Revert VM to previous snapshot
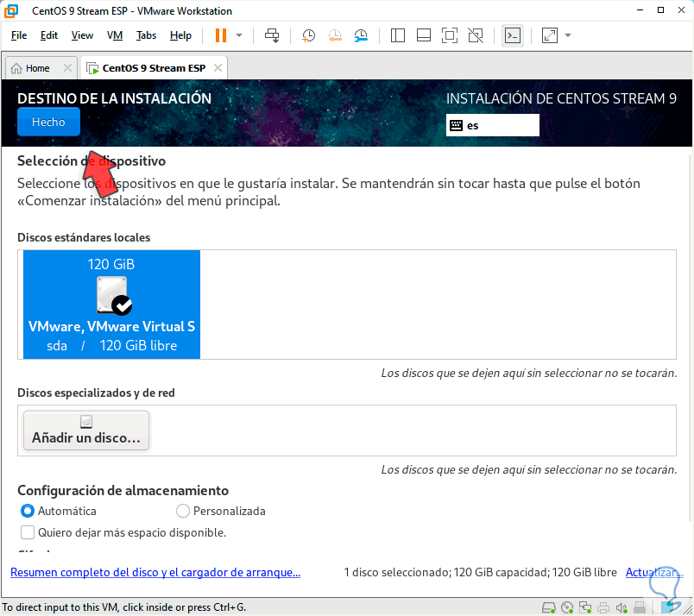 (x=335, y=35)
